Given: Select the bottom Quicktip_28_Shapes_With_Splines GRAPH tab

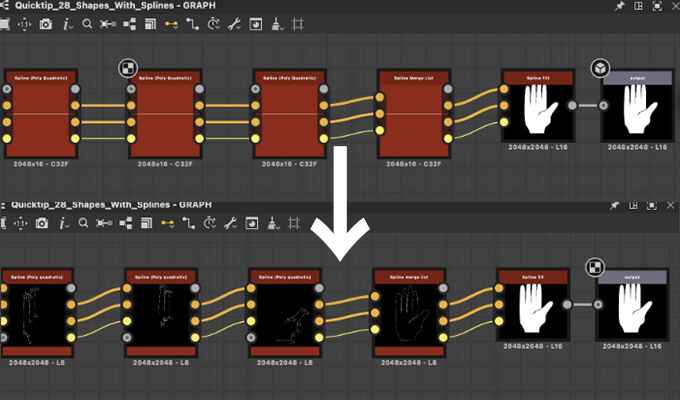Looking at the screenshot, I should [110, 204].
